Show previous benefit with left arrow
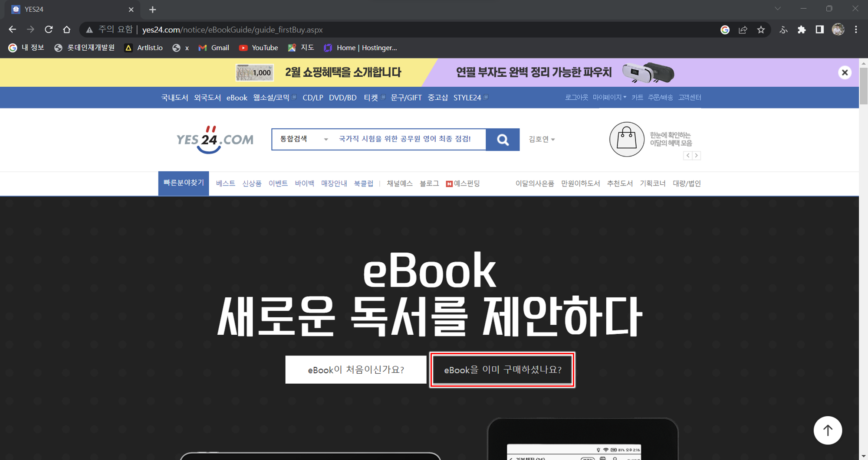The width and height of the screenshot is (868, 460). [x=688, y=155]
